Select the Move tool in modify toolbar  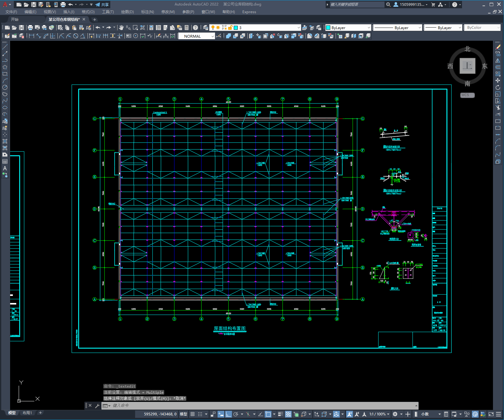pyautogui.click(x=498, y=81)
